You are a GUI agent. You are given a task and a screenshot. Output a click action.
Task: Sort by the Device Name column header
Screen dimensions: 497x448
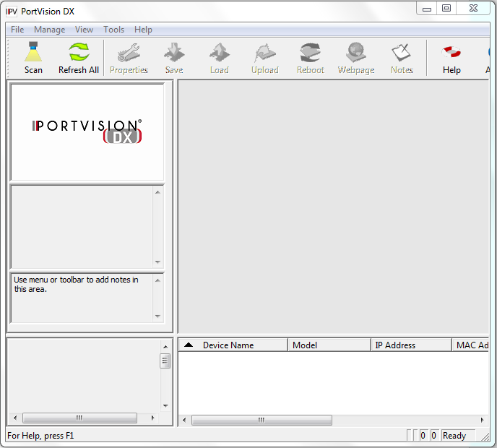click(233, 345)
